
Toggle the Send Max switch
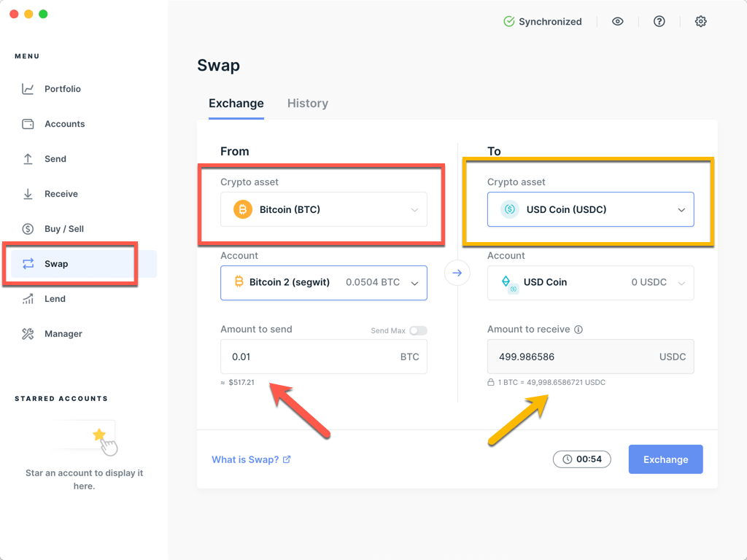coord(418,330)
